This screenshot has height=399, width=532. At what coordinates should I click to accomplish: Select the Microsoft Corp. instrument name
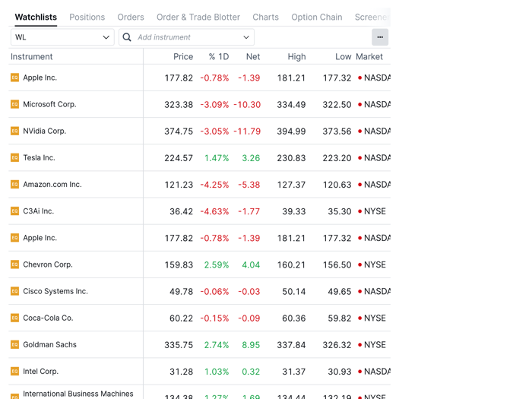[49, 104]
